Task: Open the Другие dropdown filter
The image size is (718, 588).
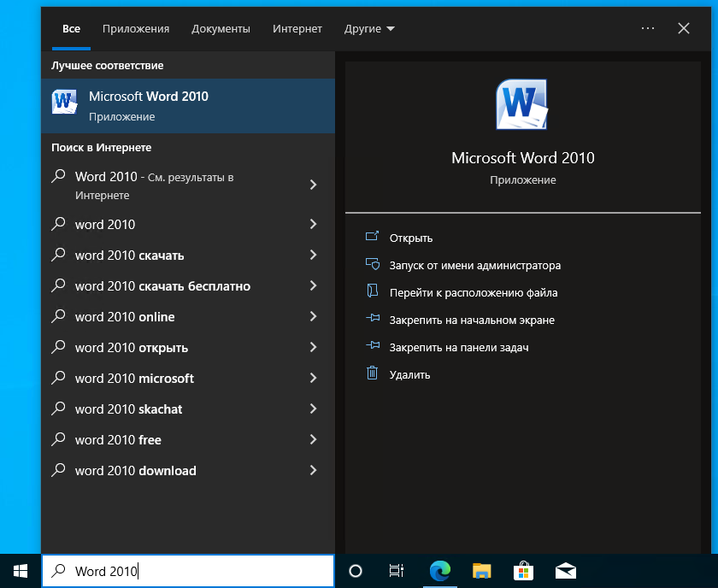Action: point(369,29)
